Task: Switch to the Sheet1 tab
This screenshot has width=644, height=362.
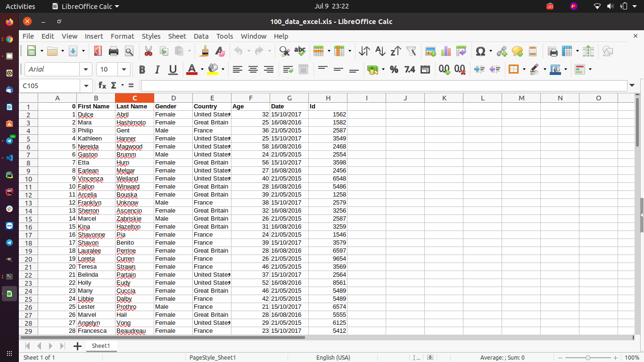Action: click(100, 346)
